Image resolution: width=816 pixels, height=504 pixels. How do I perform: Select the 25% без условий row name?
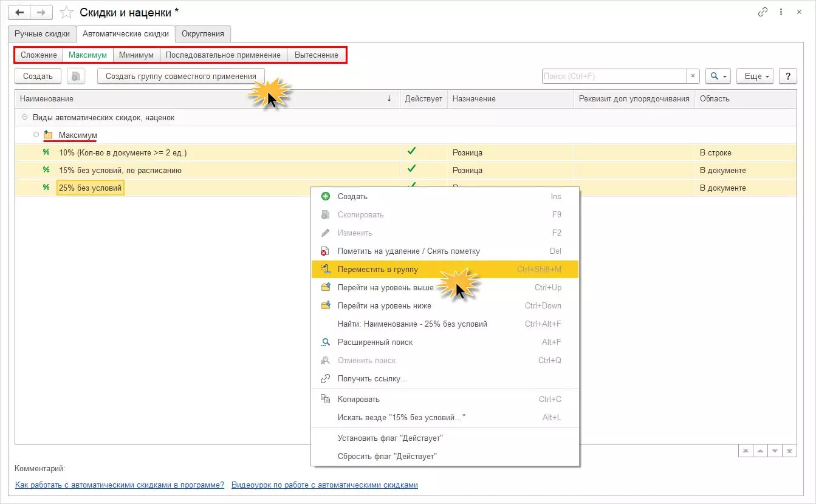(91, 188)
